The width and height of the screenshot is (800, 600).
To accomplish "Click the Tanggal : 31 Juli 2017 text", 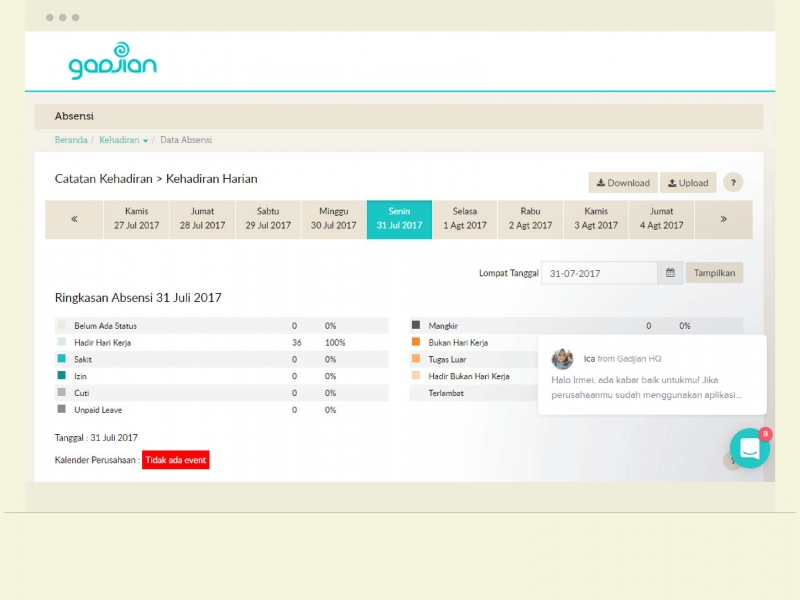I will [96, 438].
